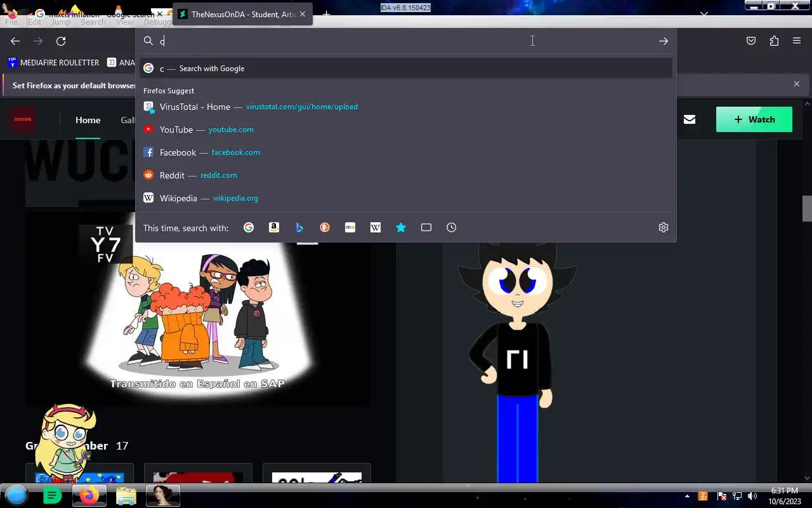This screenshot has height=508, width=812.
Task: Click the volume speaker tray icon
Action: tap(752, 496)
